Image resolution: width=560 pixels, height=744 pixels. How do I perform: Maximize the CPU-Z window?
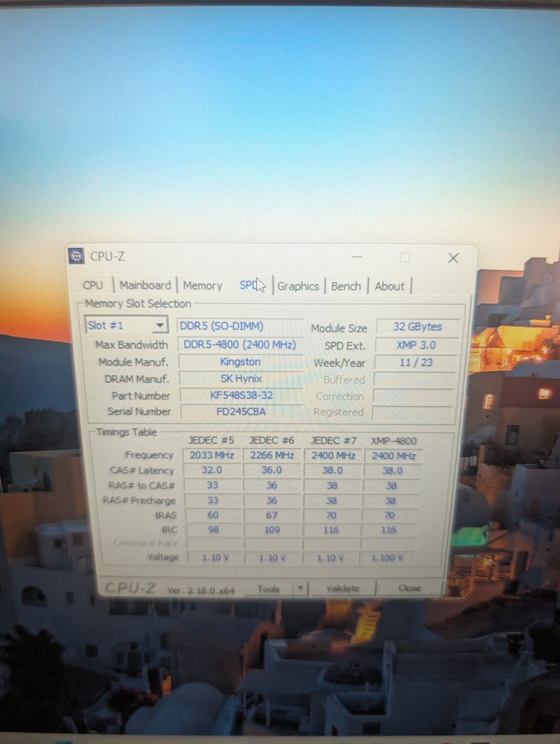pos(404,257)
